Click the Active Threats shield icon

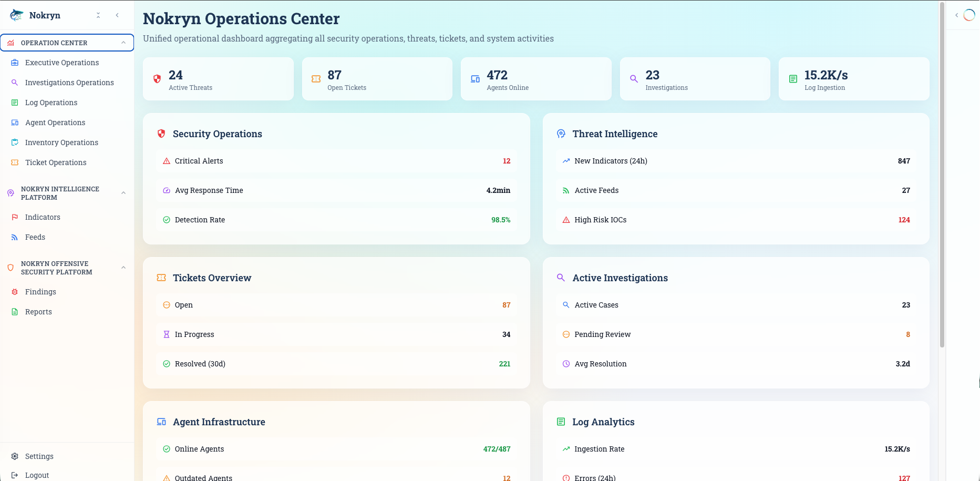[157, 79]
